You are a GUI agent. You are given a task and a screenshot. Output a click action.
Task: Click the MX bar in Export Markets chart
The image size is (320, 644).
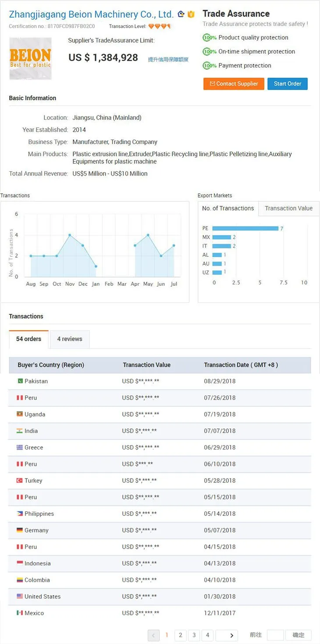pos(221,237)
